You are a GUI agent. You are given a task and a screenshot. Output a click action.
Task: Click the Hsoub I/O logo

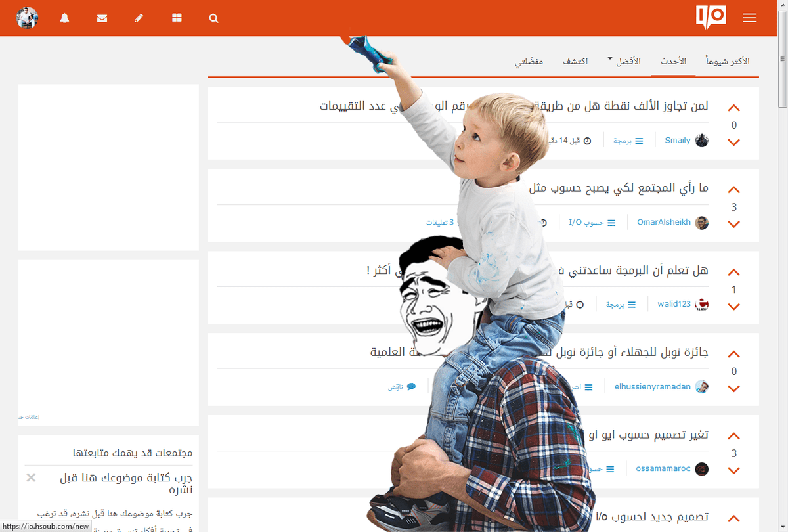pyautogui.click(x=711, y=17)
